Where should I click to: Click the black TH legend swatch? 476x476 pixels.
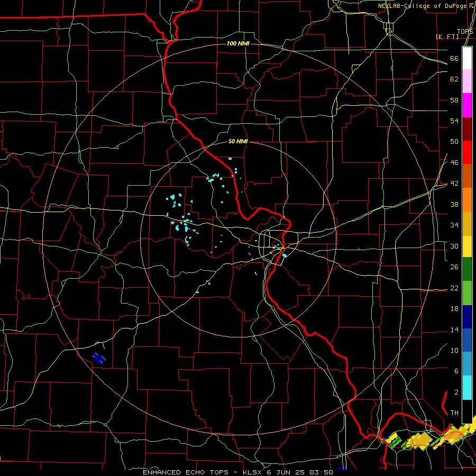(x=467, y=411)
